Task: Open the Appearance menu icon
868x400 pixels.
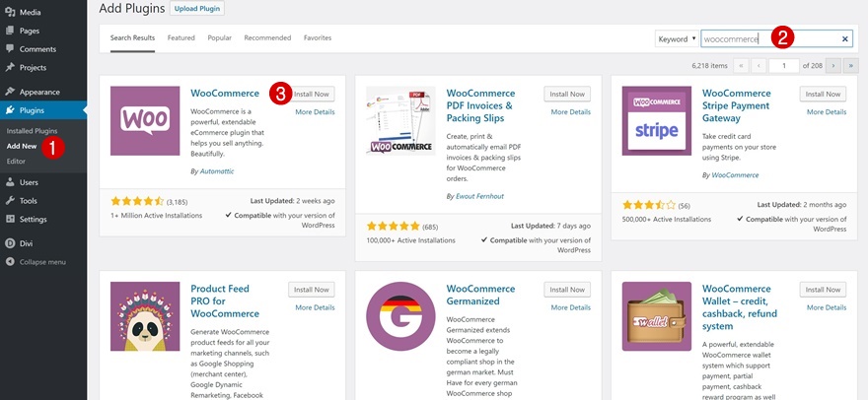Action: coord(10,92)
